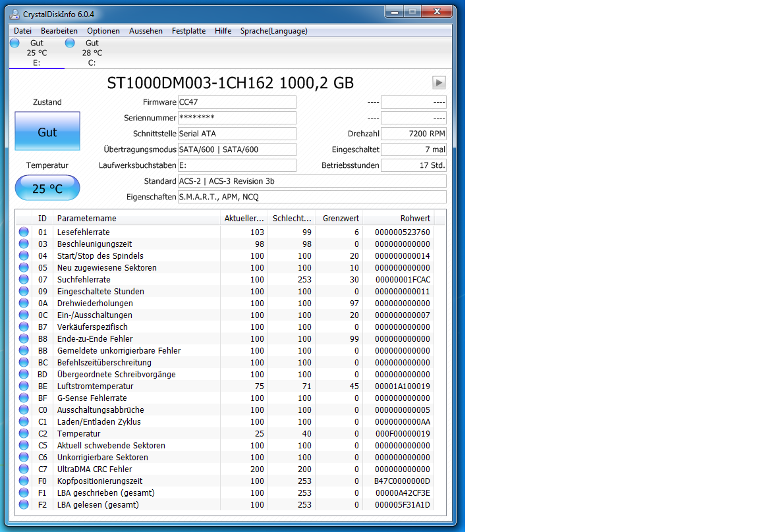Click status icon for UltraDMA CRC Fehler
The height and width of the screenshot is (532, 759).
pyautogui.click(x=24, y=469)
